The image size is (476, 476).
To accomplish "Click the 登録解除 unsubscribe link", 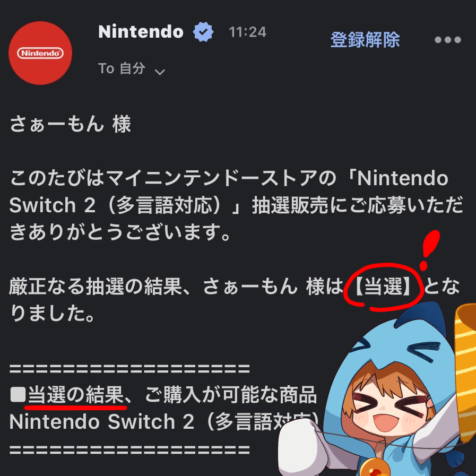I will (365, 39).
